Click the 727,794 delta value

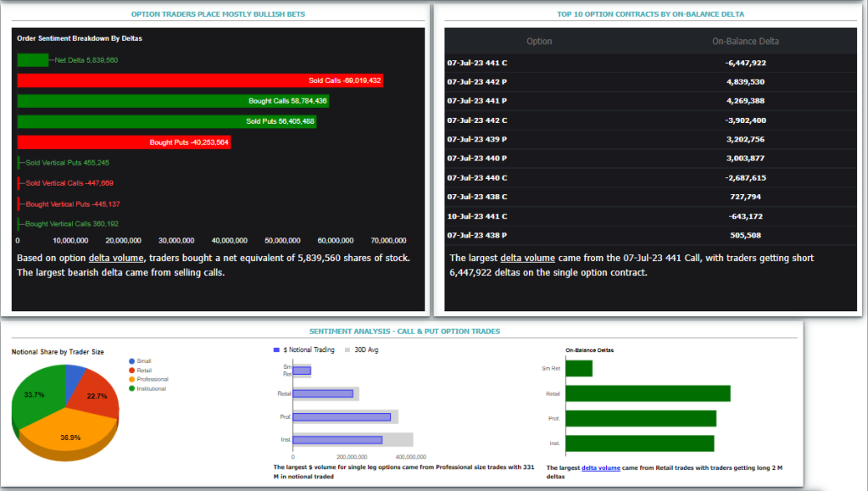[745, 197]
